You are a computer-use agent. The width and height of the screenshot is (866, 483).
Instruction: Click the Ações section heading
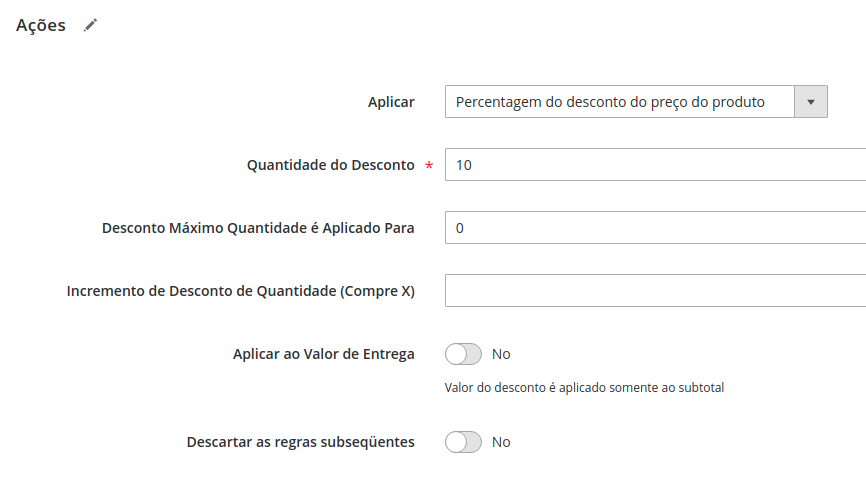(41, 25)
